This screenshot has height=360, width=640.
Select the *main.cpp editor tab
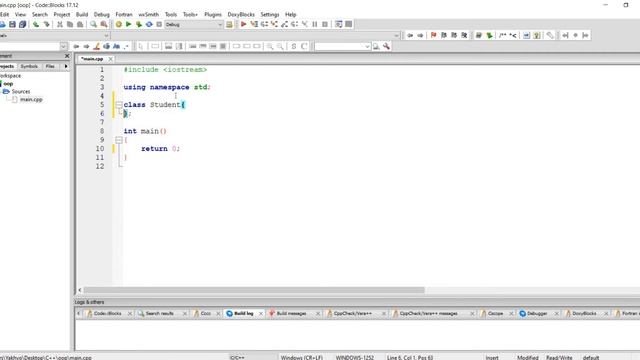point(92,59)
